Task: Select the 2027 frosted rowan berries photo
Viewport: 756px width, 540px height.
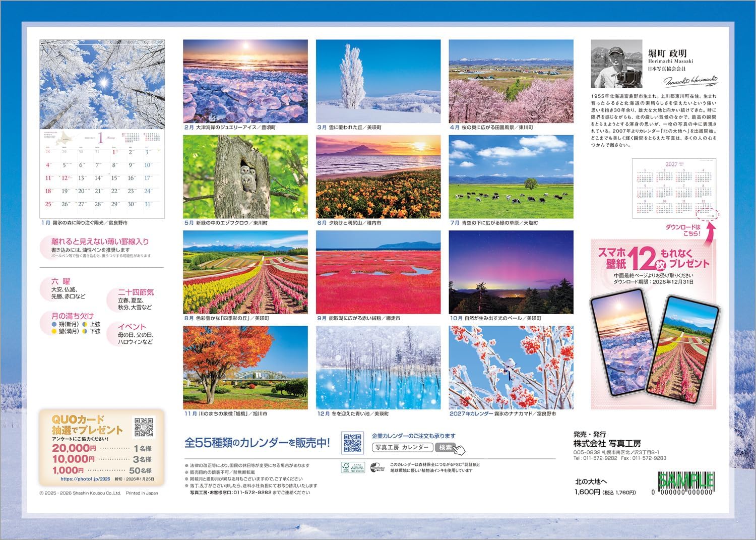Action: (511, 367)
